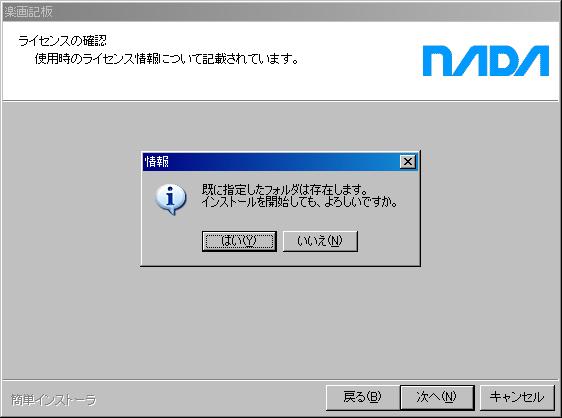Image resolution: width=562 pixels, height=418 pixels.
Task: Confirm installation with はい(Y) button
Action: 239,241
